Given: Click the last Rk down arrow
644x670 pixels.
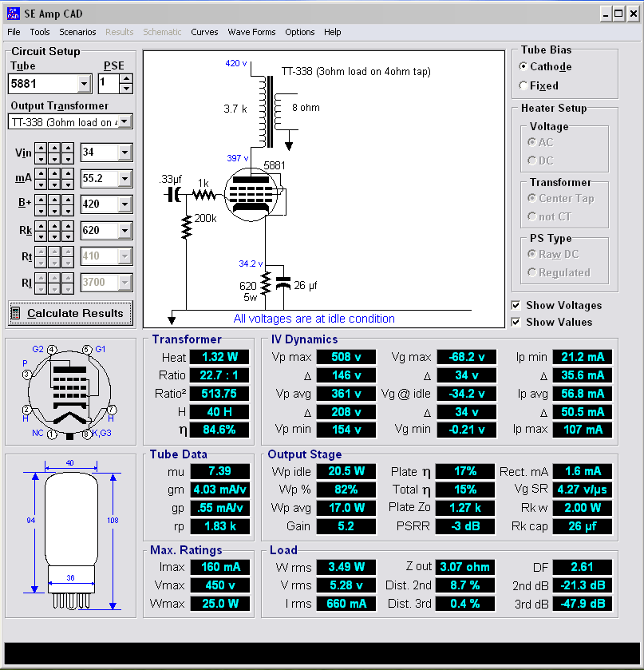Looking at the screenshot, I should click(x=68, y=236).
